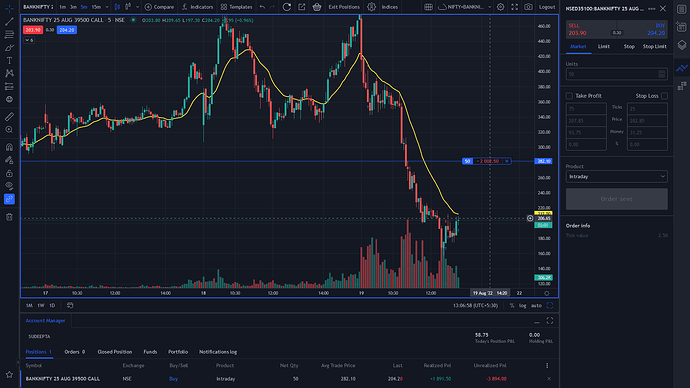Toggle log scale mode

[522, 305]
